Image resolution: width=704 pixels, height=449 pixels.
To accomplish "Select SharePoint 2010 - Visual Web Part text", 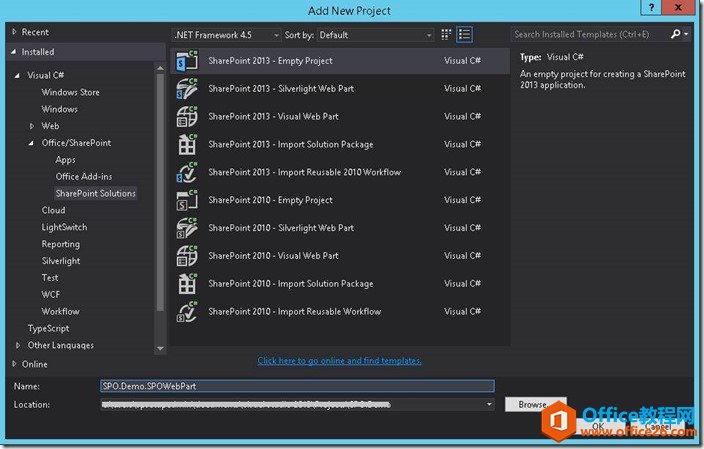I will pyautogui.click(x=273, y=255).
